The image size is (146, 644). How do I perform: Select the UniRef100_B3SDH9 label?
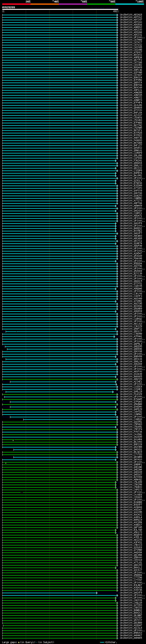point(131,186)
